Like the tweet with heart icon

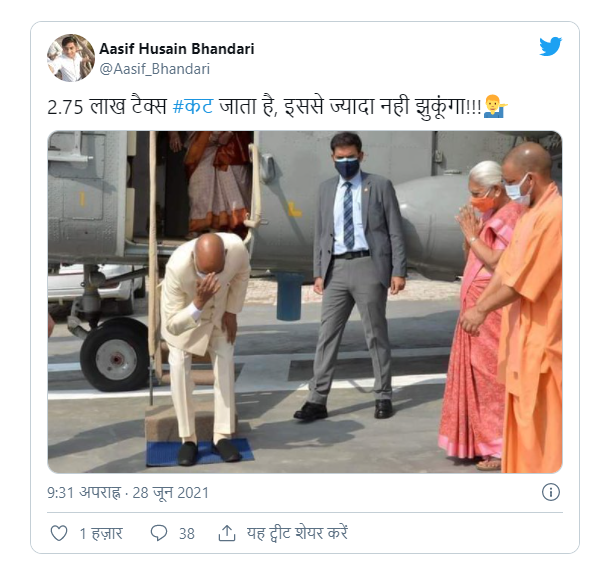59,533
